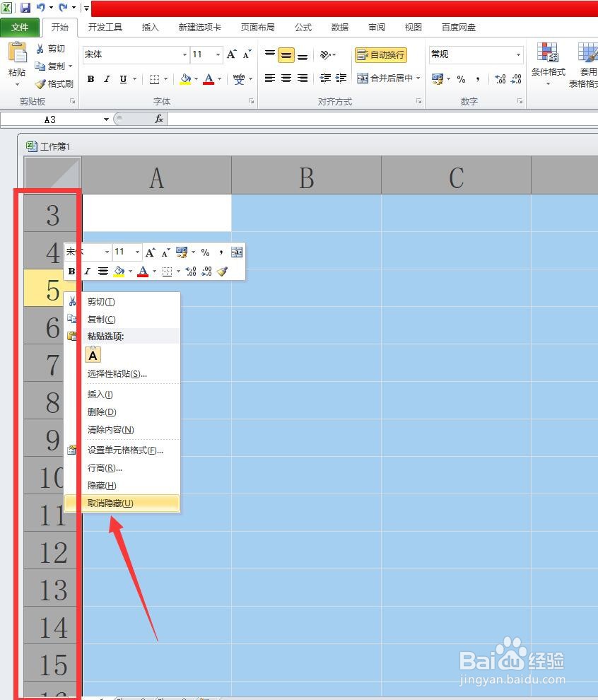
Task: Toggle Bold in the ribbon font group
Action: [91, 79]
